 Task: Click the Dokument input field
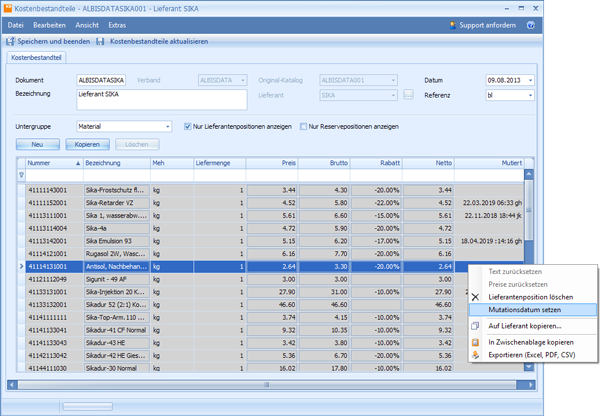pos(101,80)
